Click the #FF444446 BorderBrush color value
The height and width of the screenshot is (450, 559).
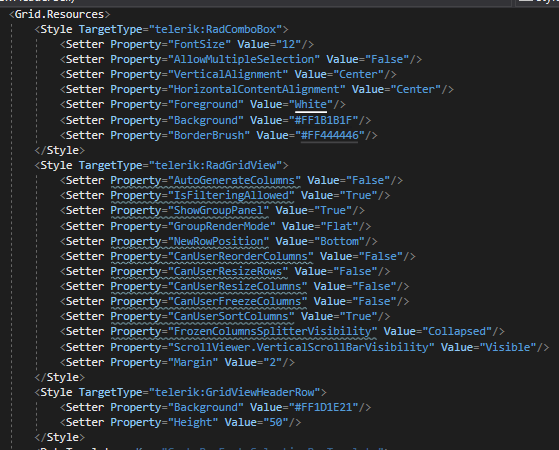pyautogui.click(x=329, y=135)
